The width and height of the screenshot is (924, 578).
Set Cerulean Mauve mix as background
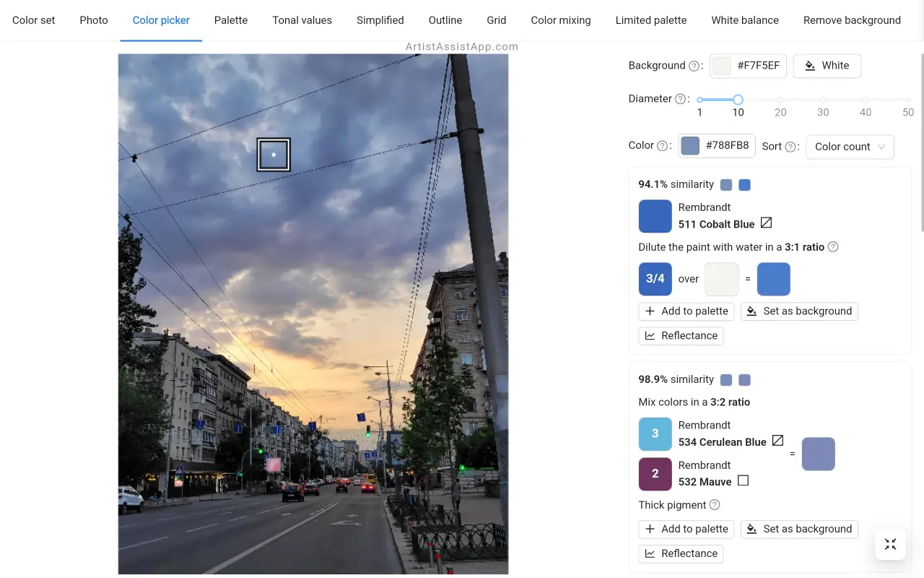(x=799, y=529)
